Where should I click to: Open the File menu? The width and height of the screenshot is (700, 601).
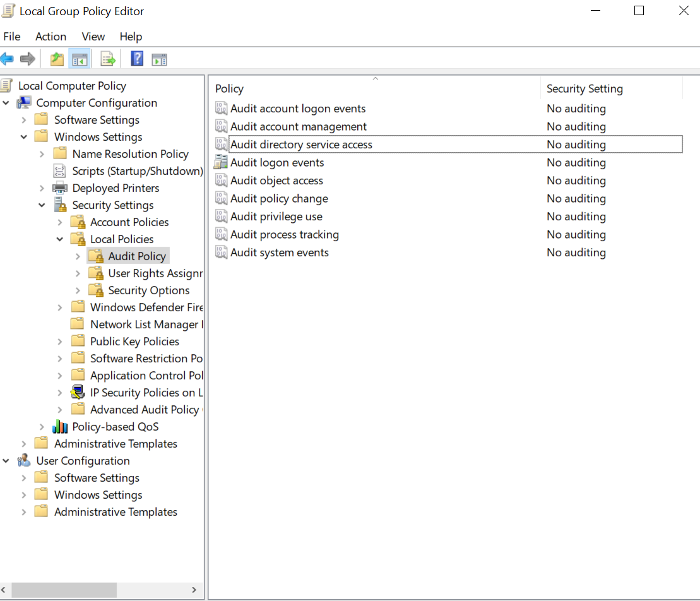click(11, 36)
